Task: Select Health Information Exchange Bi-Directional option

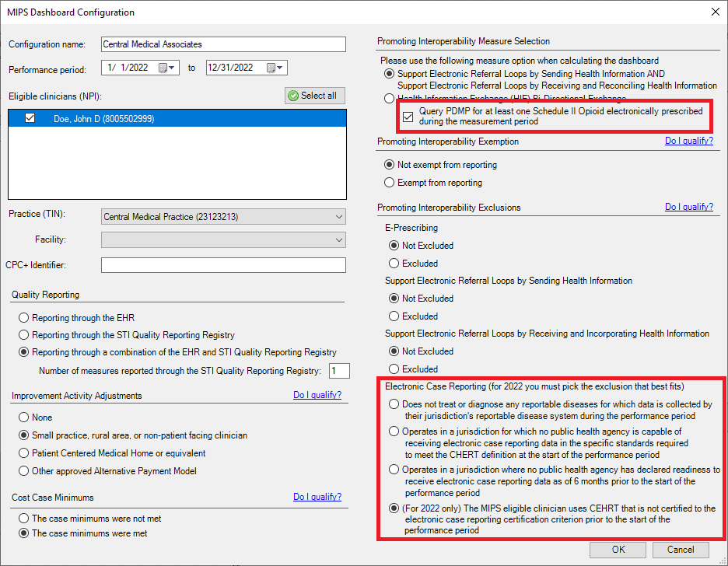Action: coord(390,99)
